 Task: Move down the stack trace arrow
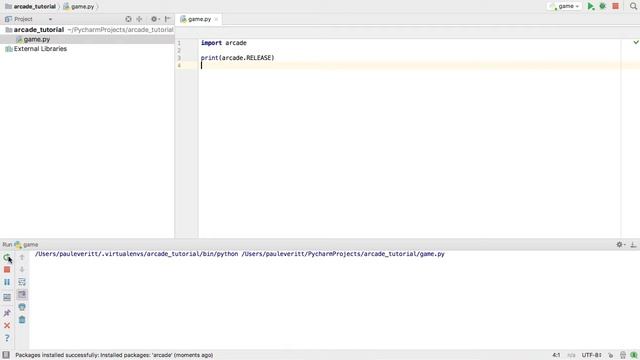(x=22, y=270)
